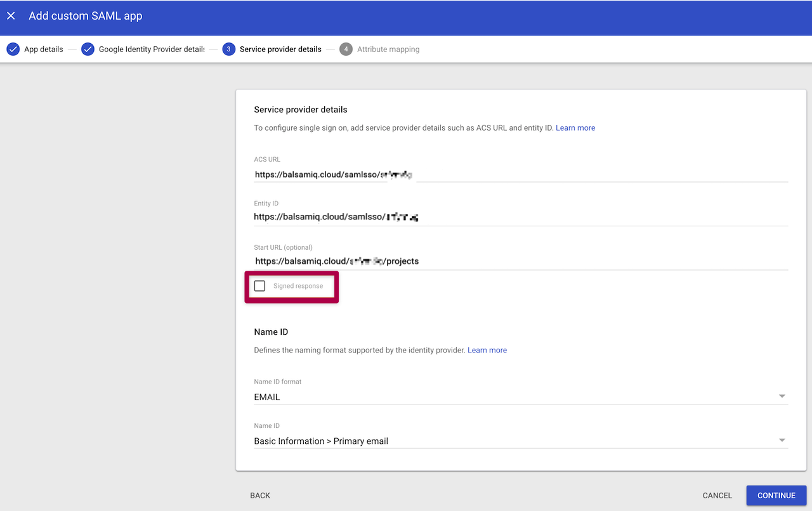Expand the EMAIL Name ID format selector
This screenshot has width=812, height=511.
[782, 395]
